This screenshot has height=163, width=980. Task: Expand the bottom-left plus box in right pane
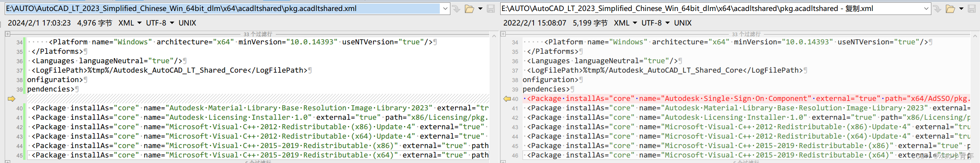pyautogui.click(x=503, y=161)
